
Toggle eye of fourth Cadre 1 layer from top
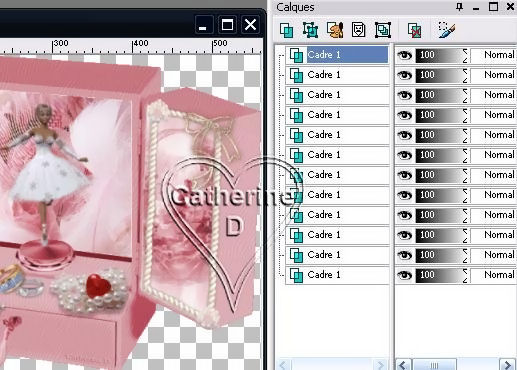[405, 115]
